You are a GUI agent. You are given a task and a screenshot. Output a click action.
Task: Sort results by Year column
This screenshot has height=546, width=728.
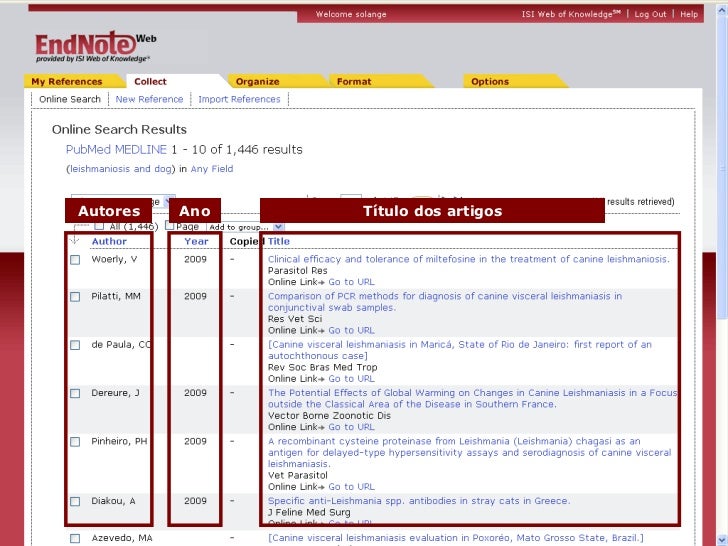point(196,241)
